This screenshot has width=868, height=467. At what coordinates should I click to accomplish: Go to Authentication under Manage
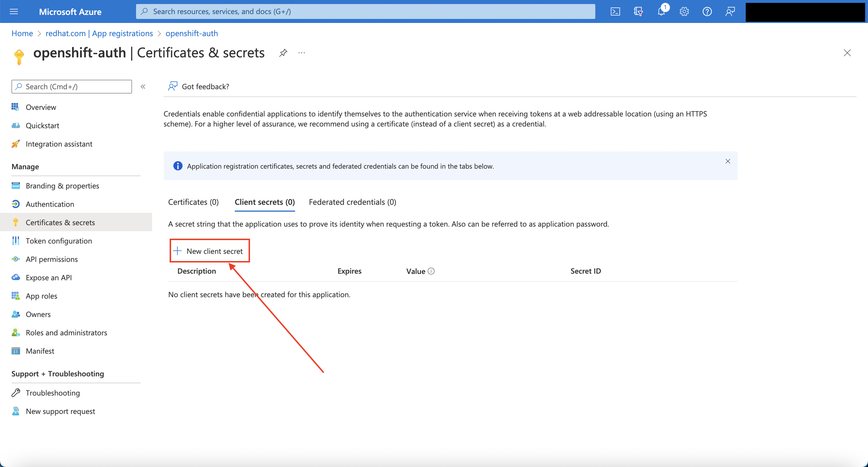(50, 204)
